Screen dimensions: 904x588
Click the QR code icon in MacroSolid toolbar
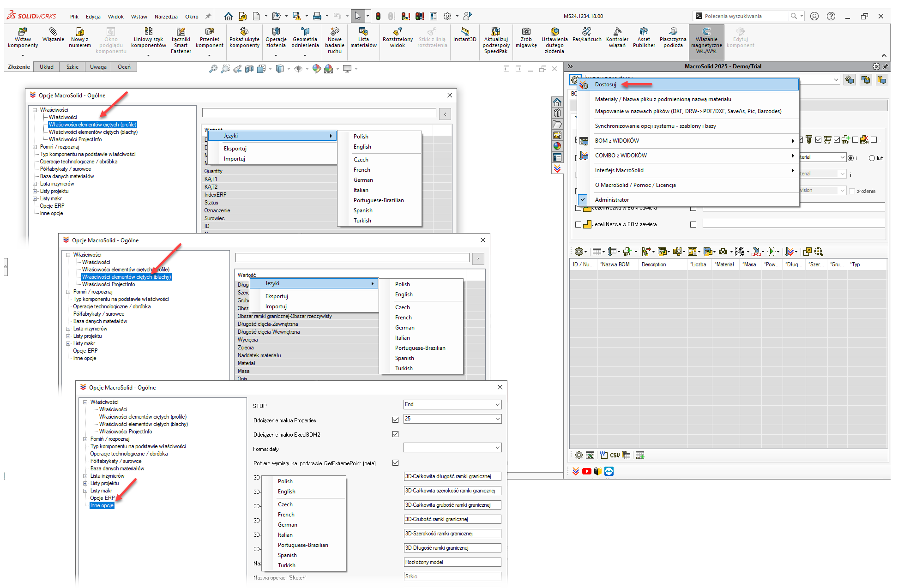pyautogui.click(x=739, y=252)
